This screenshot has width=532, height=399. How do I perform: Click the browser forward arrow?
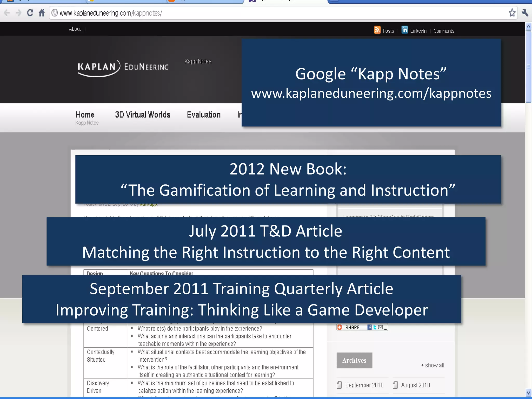tap(18, 13)
